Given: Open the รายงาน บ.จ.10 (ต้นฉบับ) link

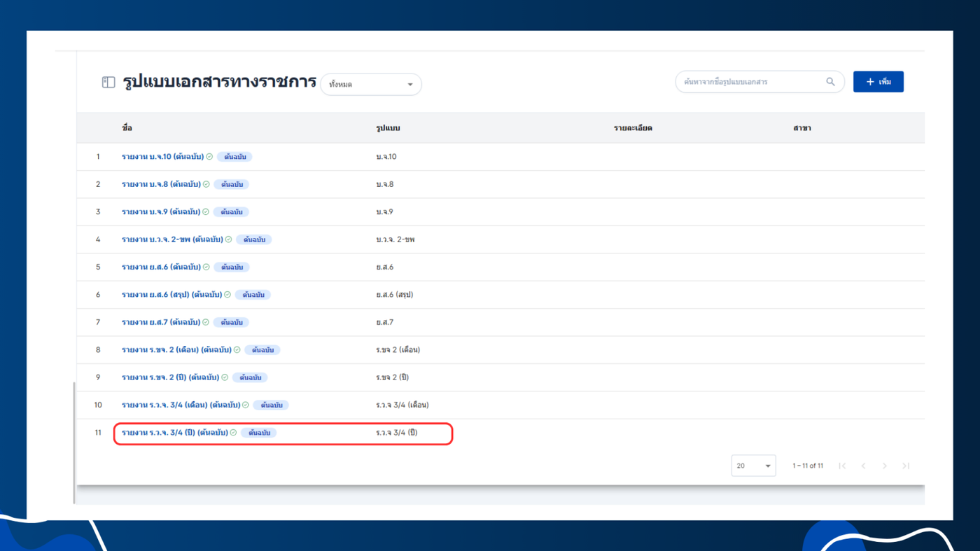Looking at the screenshot, I should 162,157.
